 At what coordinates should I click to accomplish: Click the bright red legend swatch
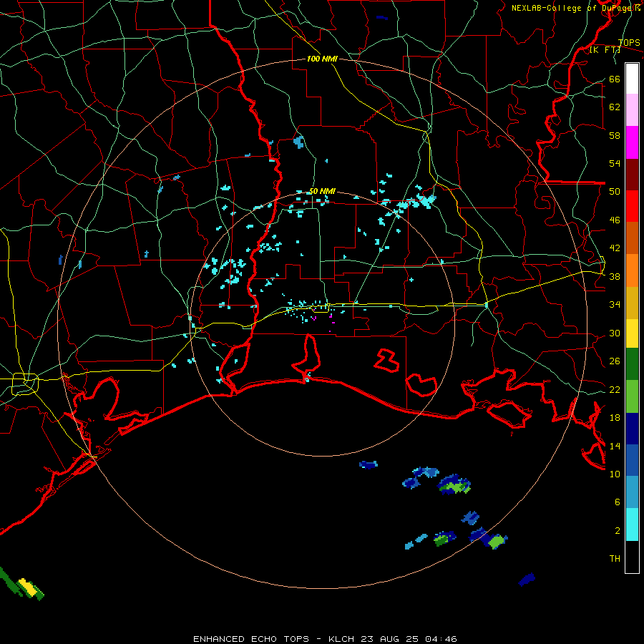pyautogui.click(x=632, y=206)
